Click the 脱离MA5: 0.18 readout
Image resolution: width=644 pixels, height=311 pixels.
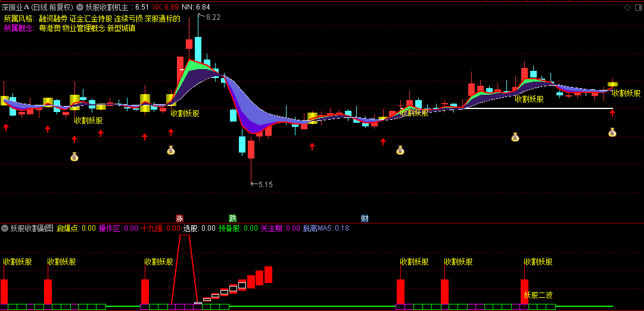pos(326,228)
